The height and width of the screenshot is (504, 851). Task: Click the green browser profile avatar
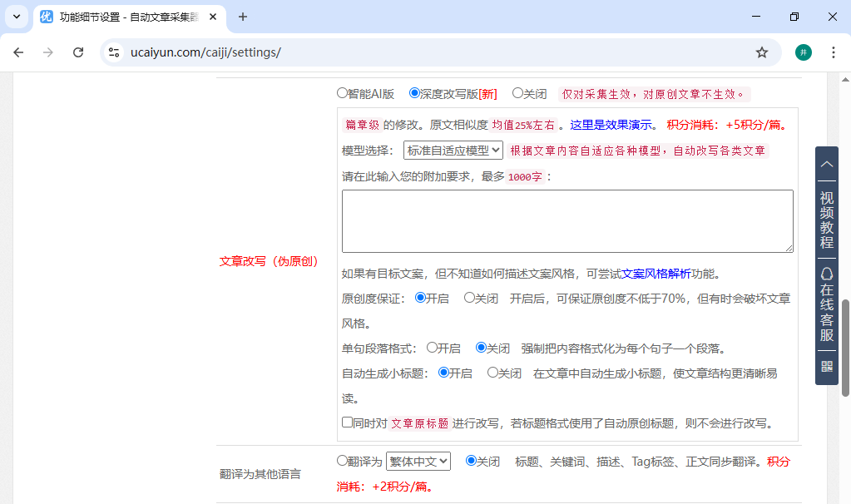(x=803, y=52)
